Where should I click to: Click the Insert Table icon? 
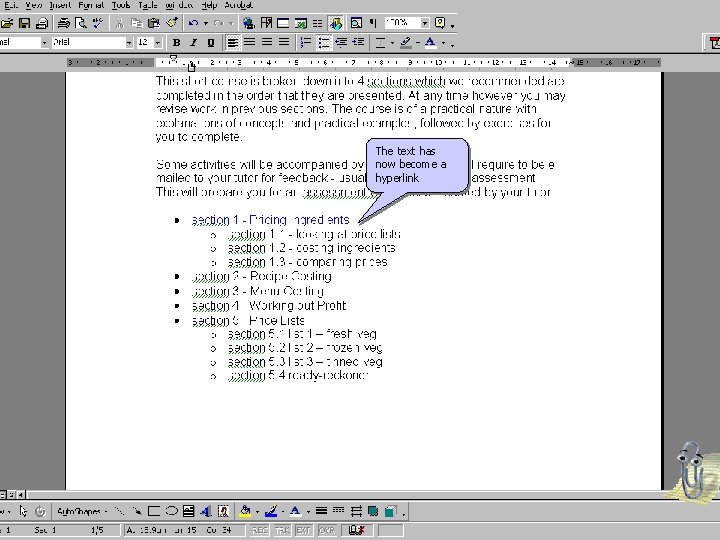coord(283,23)
